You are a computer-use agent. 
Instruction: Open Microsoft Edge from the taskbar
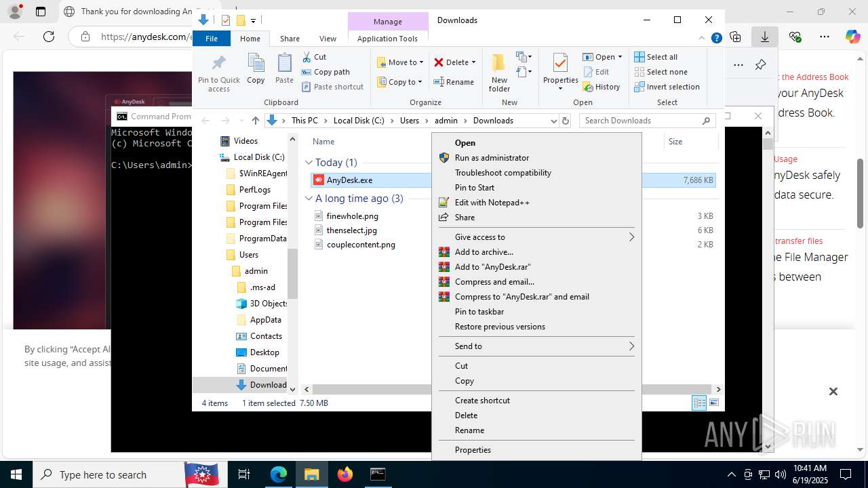click(279, 474)
